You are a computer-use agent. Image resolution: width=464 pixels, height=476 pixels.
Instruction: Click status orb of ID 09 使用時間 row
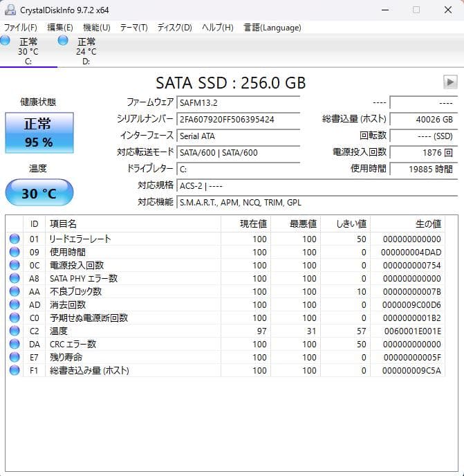click(15, 252)
